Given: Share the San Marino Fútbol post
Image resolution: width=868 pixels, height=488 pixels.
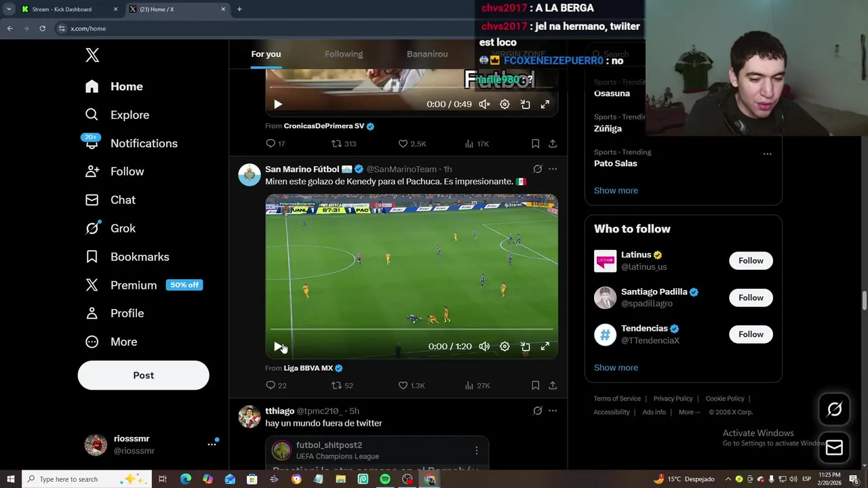Looking at the screenshot, I should point(553,386).
